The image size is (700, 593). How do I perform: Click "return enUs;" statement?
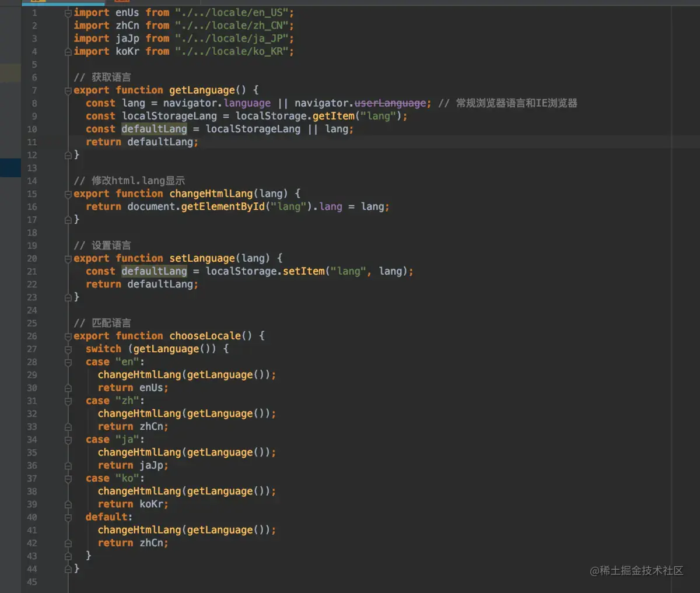pos(133,388)
